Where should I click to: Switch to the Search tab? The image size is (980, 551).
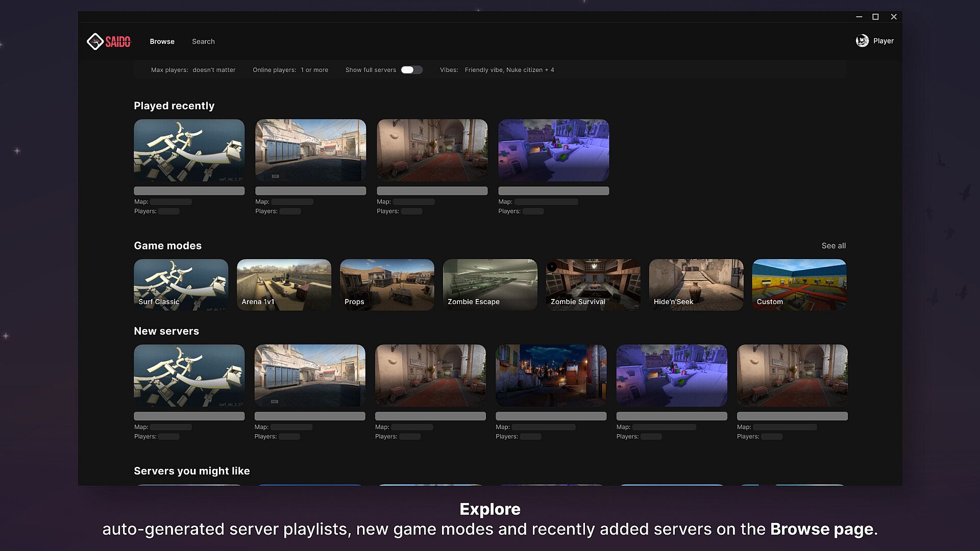click(203, 41)
